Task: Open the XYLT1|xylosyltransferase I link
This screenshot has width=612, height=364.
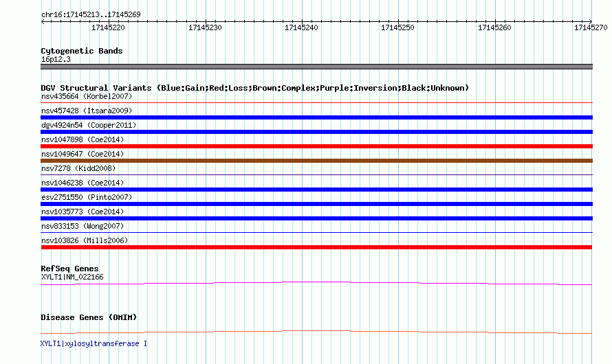Action: point(94,343)
